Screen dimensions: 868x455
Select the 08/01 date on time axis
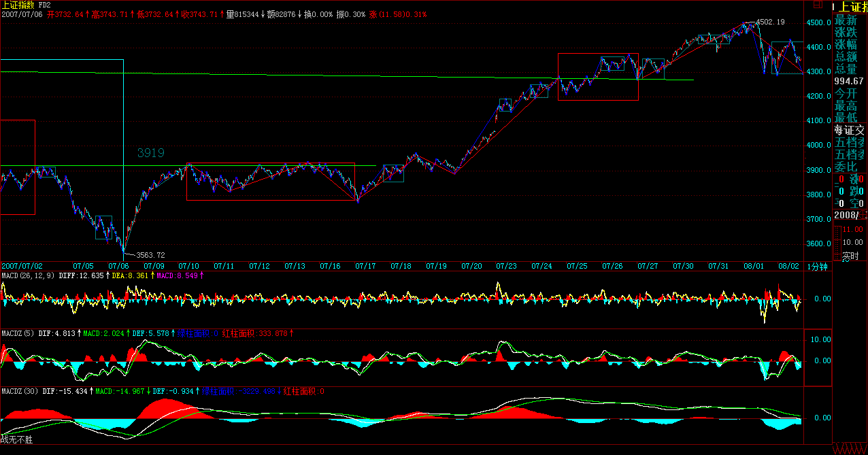click(x=753, y=266)
